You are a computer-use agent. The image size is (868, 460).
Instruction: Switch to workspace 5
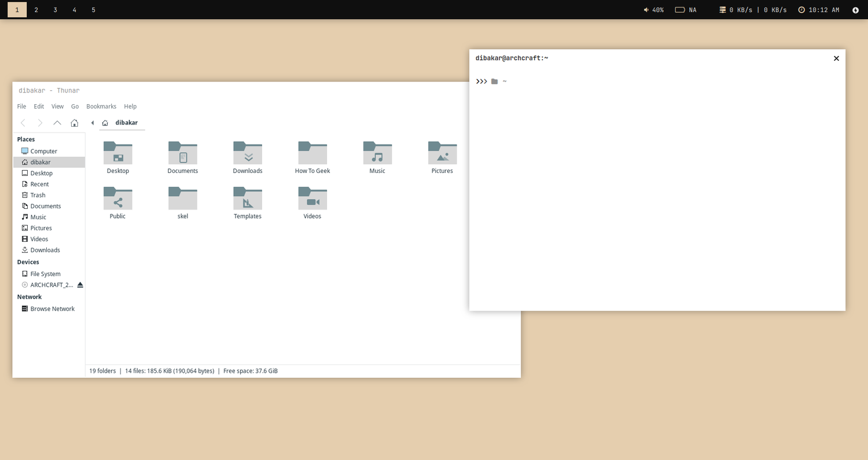93,10
